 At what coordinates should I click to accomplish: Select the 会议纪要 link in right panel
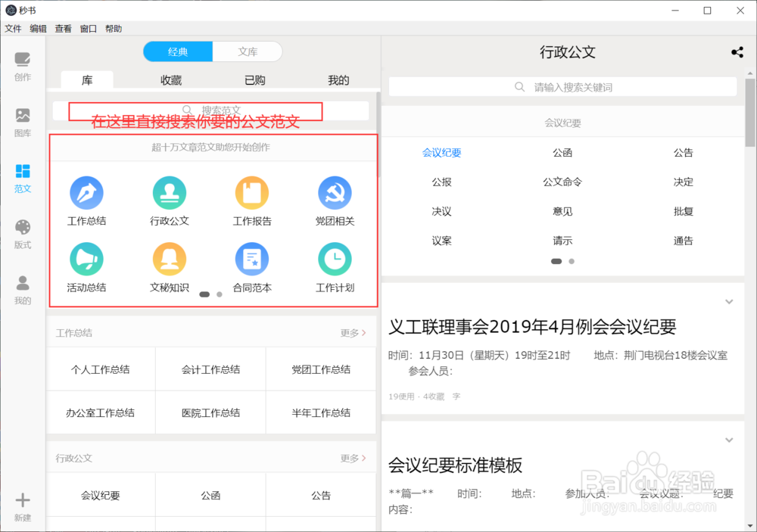tap(441, 152)
